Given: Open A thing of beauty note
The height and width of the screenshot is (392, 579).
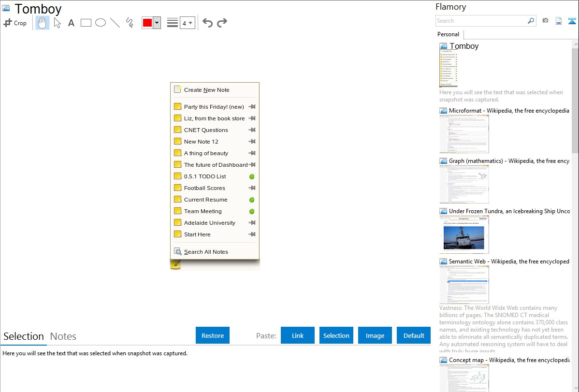Looking at the screenshot, I should click(x=215, y=153).
